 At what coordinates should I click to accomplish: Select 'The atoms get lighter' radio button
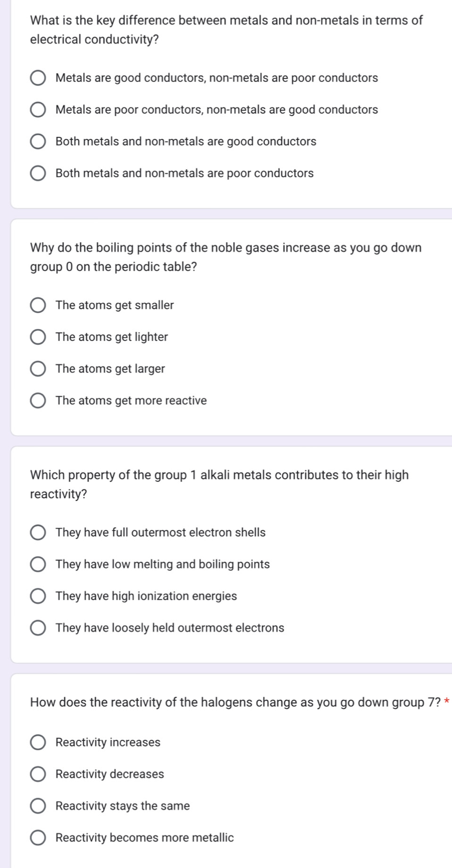pyautogui.click(x=38, y=337)
